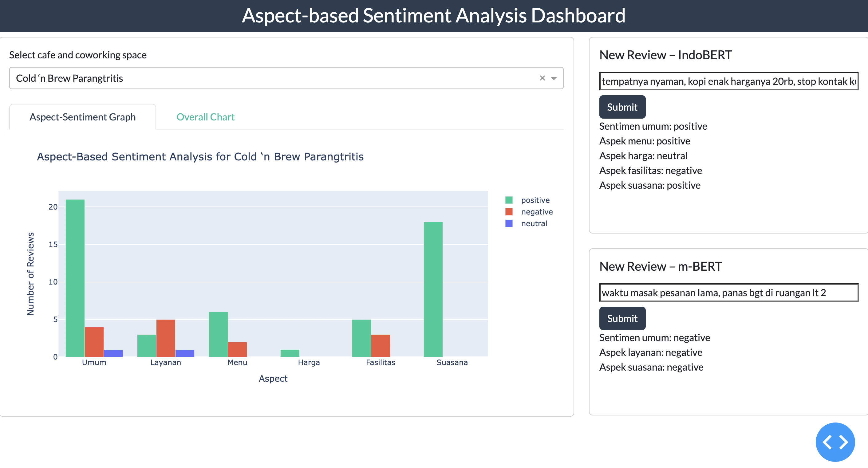868x468 pixels.
Task: Click the Layanan negative bar
Action: (165, 338)
